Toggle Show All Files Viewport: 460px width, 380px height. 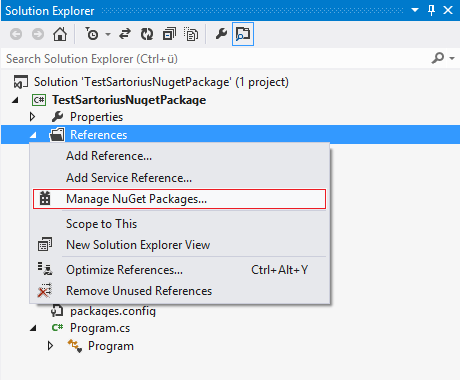[x=191, y=34]
